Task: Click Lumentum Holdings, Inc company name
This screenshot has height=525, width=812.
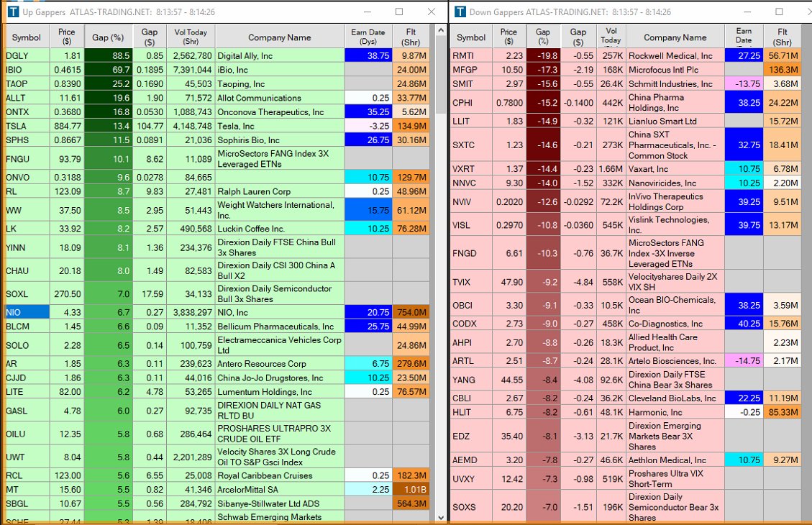Action: [265, 392]
